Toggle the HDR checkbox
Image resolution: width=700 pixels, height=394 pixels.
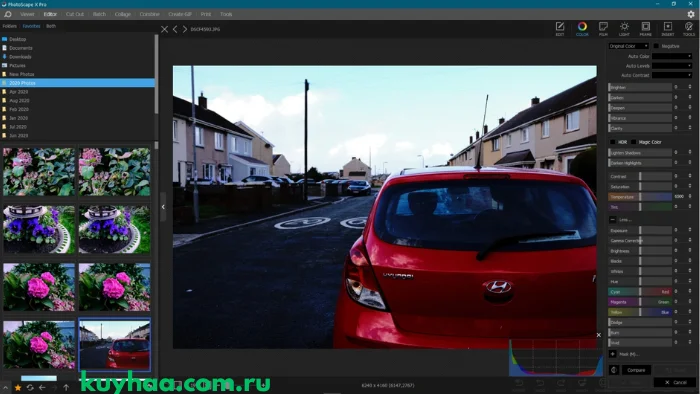click(x=612, y=142)
